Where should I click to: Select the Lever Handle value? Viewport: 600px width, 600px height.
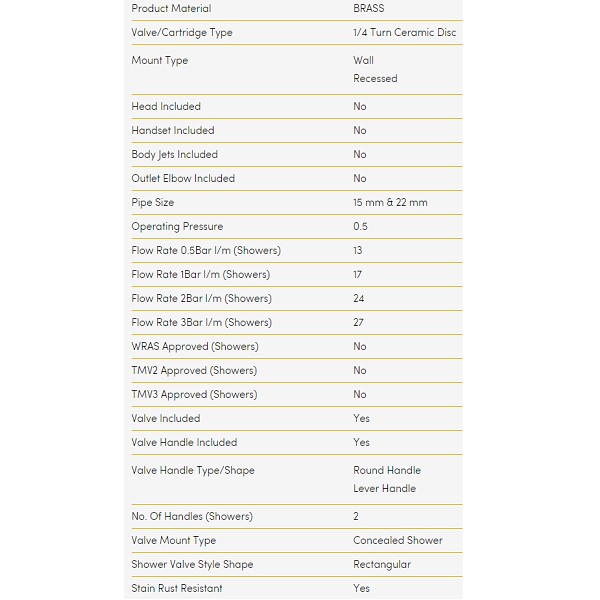384,488
